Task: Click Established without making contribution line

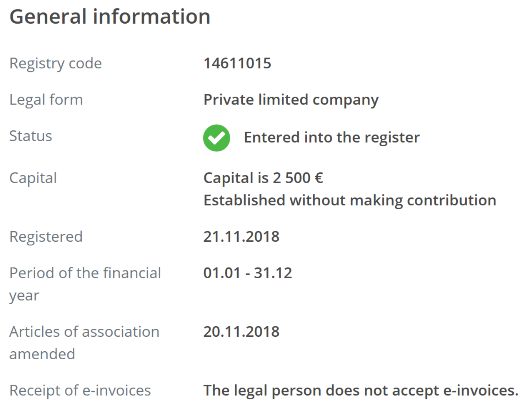Action: pyautogui.click(x=350, y=200)
